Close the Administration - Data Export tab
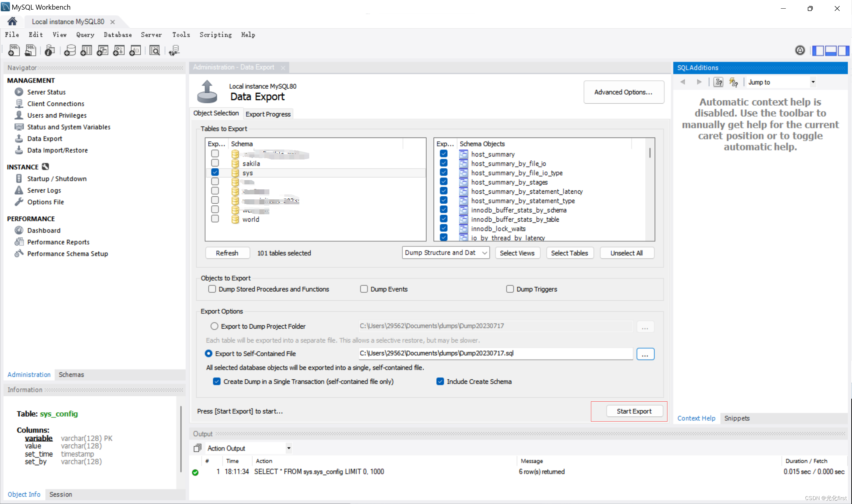Screen dimensions: 852x504 (x=283, y=67)
